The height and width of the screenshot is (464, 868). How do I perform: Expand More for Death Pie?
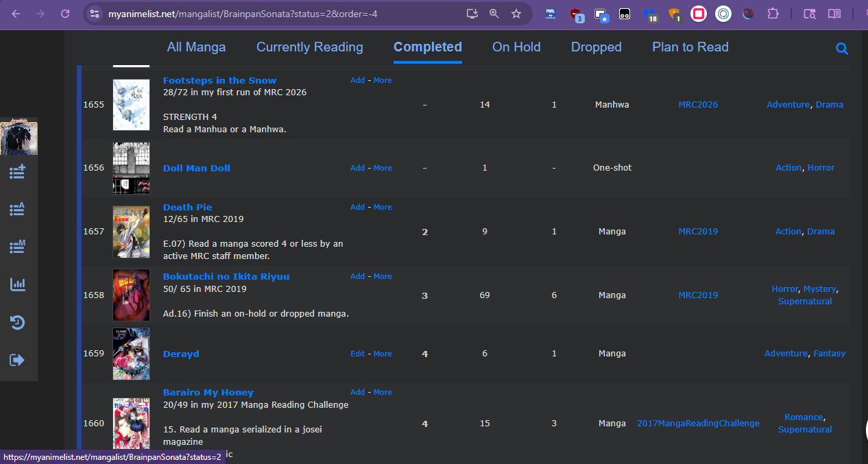(383, 207)
